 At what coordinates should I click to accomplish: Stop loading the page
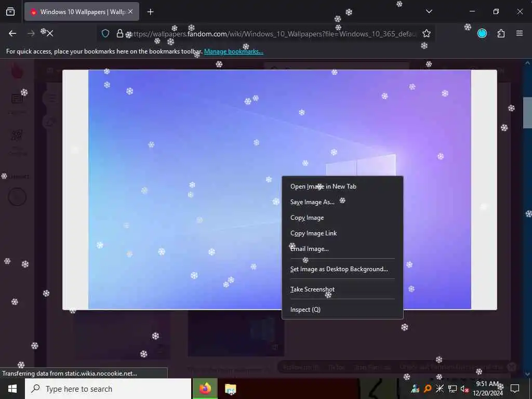click(49, 33)
